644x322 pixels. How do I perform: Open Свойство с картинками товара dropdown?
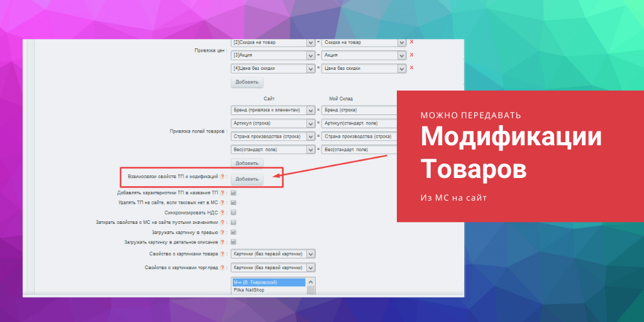tap(310, 254)
